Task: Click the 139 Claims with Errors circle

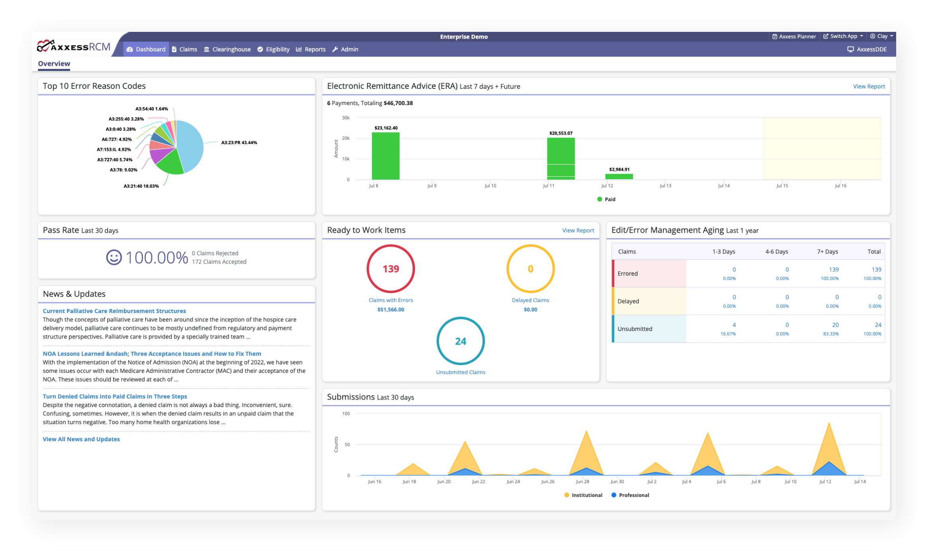Action: (x=391, y=269)
